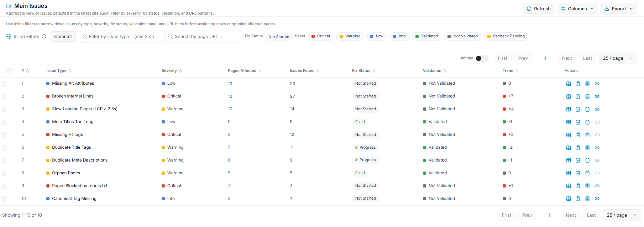644x227 pixels.
Task: Filter by the Not Validated chip
Action: point(462,36)
